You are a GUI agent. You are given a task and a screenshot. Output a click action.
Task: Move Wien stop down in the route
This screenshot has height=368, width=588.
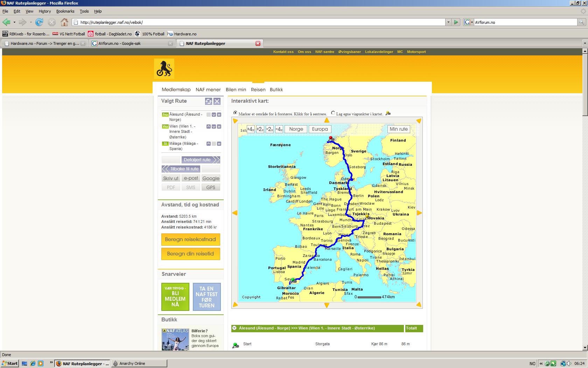tap(214, 127)
